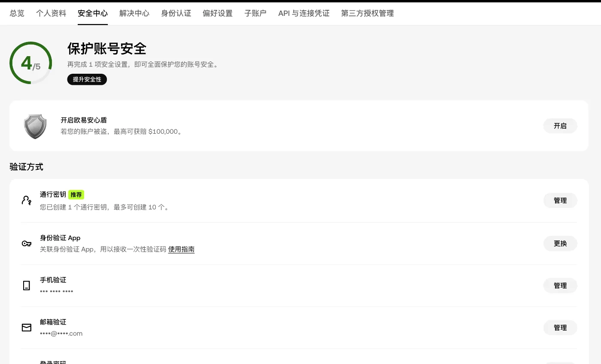Click 管理 for 通行密钥

[560, 201]
